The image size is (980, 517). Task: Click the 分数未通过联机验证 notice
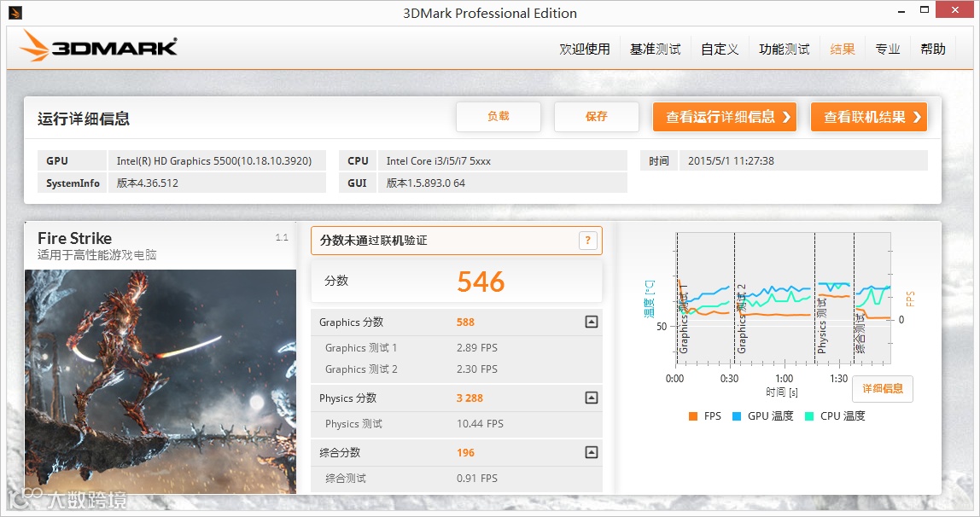456,241
